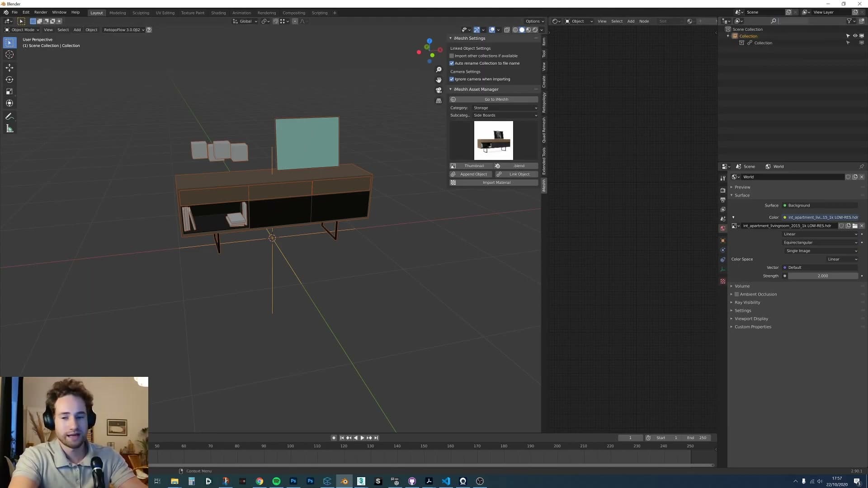Play the timeline animation
This screenshot has width=868, height=488.
click(362, 438)
